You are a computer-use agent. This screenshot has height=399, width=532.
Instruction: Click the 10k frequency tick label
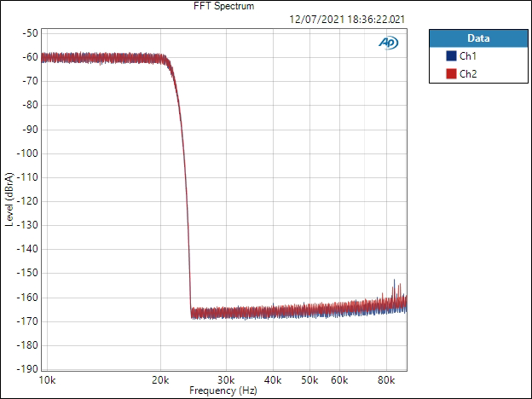point(47,380)
